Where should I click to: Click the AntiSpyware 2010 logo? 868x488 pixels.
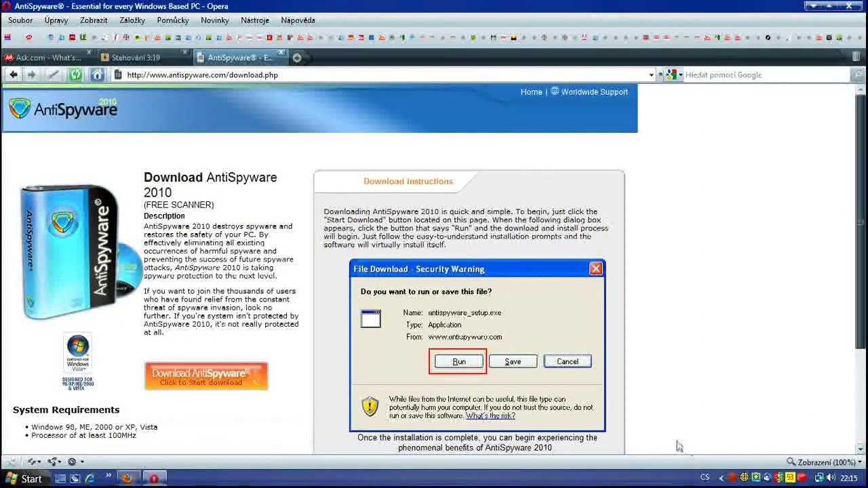pos(64,108)
